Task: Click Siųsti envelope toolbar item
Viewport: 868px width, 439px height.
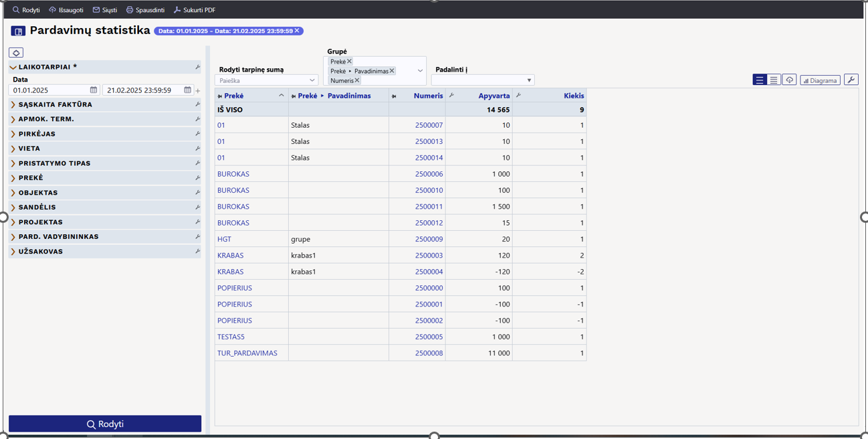Action: [104, 10]
